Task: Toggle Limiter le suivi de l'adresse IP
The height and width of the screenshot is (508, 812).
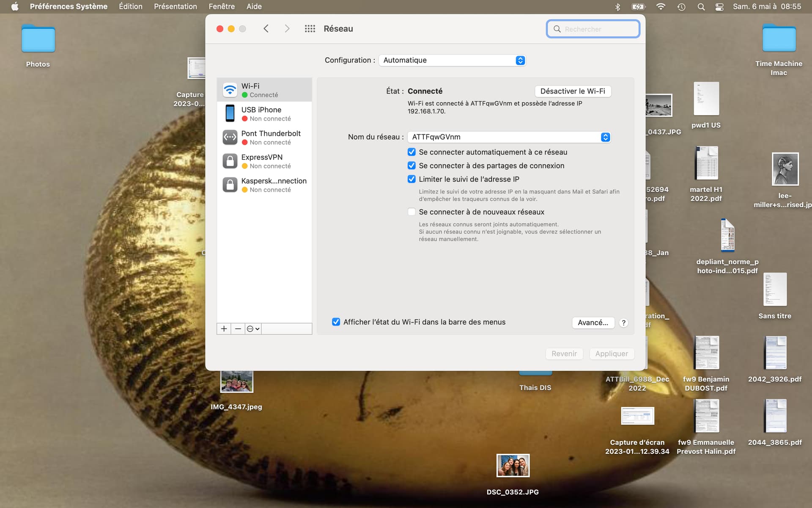Action: (x=411, y=179)
